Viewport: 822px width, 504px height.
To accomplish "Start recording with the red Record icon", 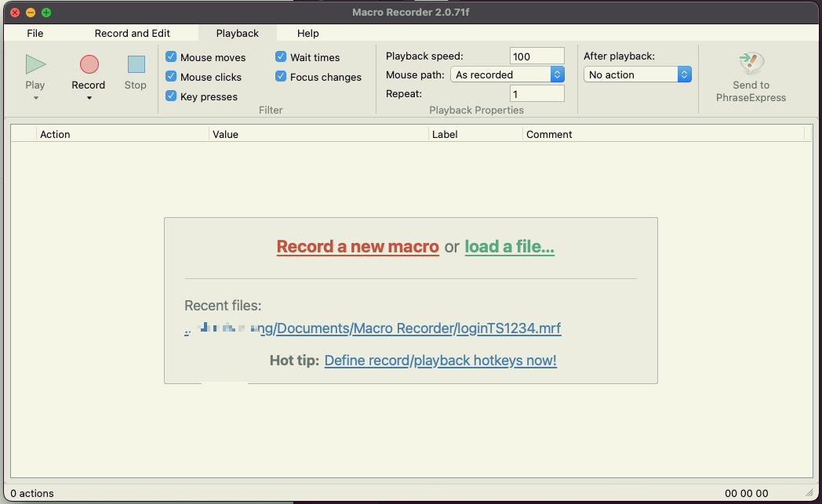I will click(89, 64).
